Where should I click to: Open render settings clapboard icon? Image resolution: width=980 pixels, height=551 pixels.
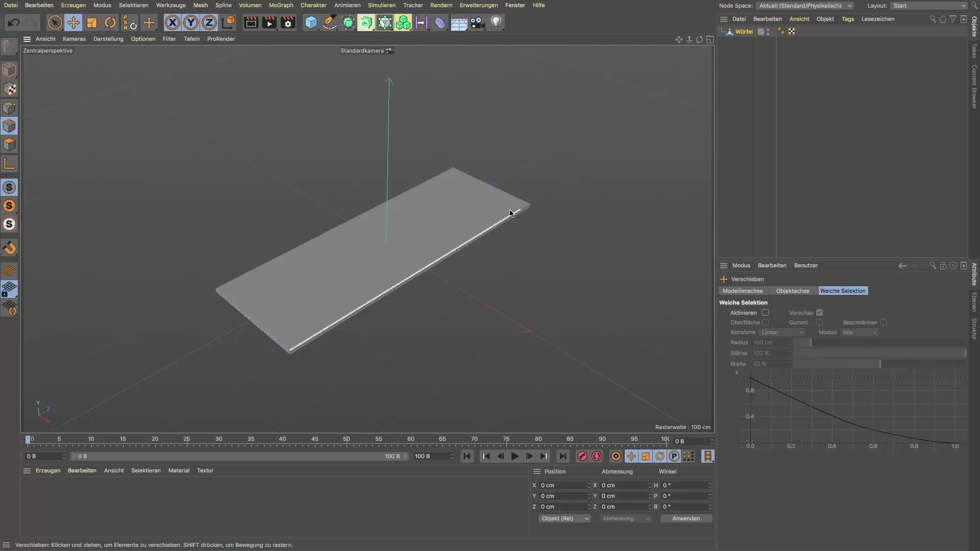click(x=288, y=22)
